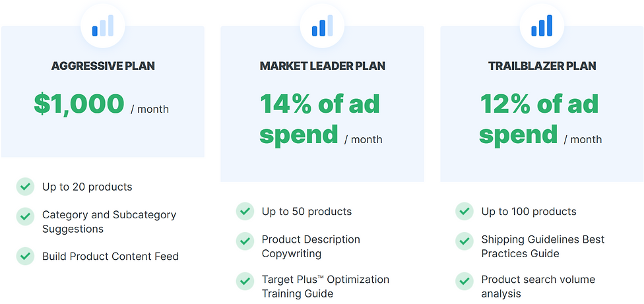
Task: Click checkmark beside Up to 100 products
Action: pos(465,211)
